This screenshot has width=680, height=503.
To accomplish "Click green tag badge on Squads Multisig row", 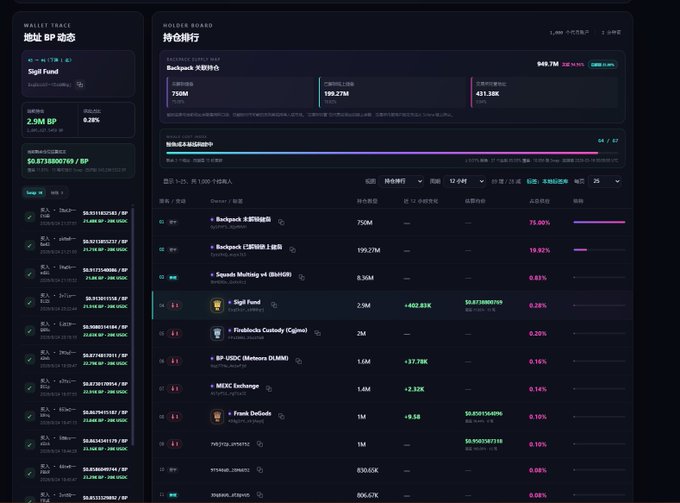I will pos(173,278).
